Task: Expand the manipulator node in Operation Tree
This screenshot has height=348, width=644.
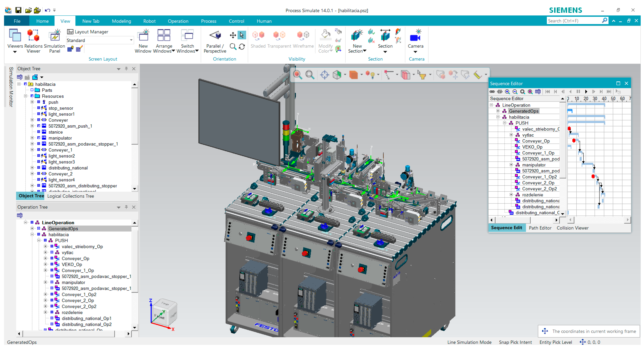Action: pos(45,282)
